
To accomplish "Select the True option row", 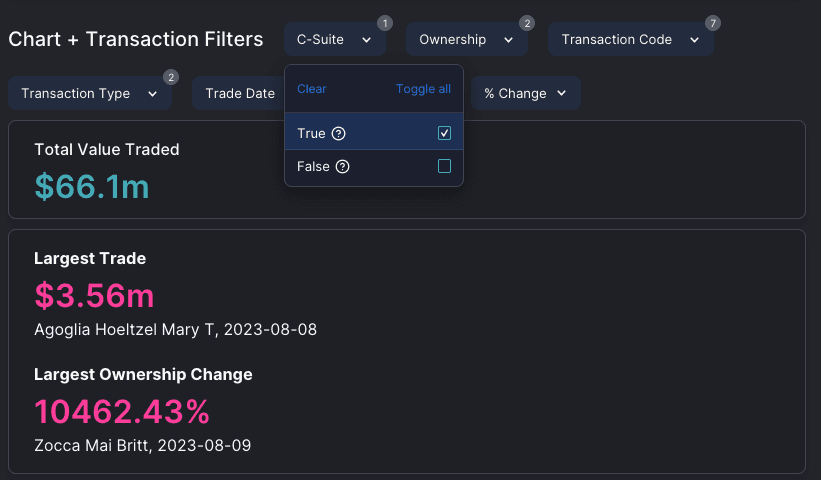I will coord(374,133).
